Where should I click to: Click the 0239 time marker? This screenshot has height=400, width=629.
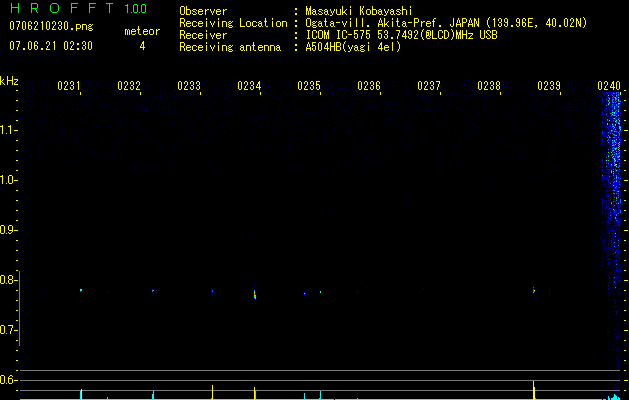[x=549, y=85]
